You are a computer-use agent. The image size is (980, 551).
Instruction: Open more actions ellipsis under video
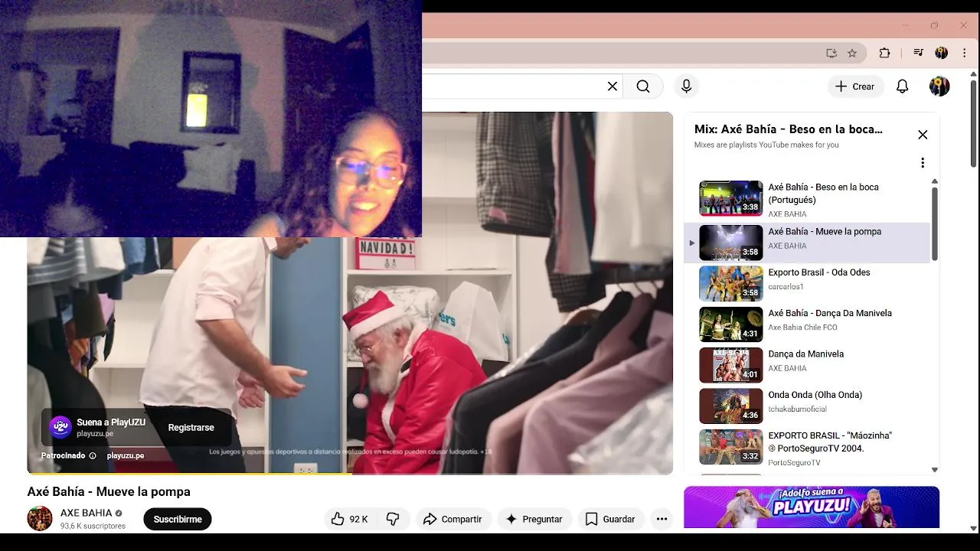pyautogui.click(x=662, y=519)
